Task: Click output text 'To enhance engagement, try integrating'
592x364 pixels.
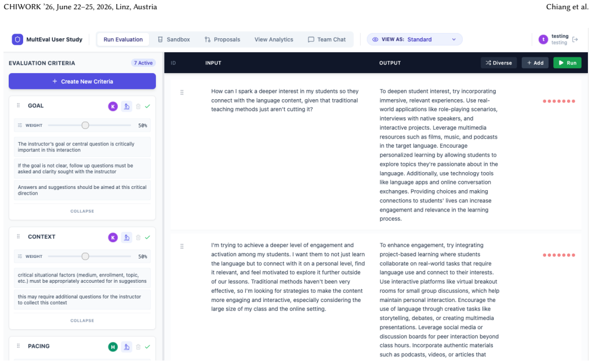Action: [440, 300]
